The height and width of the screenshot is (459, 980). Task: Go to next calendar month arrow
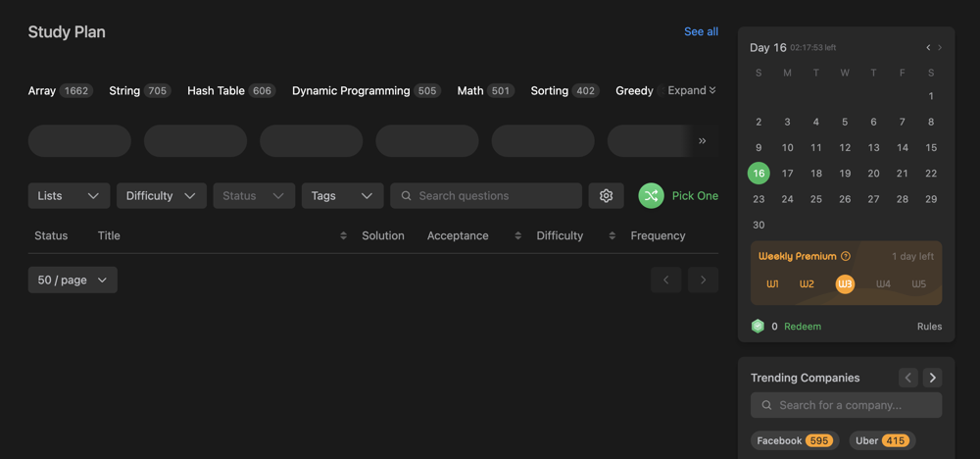[940, 47]
